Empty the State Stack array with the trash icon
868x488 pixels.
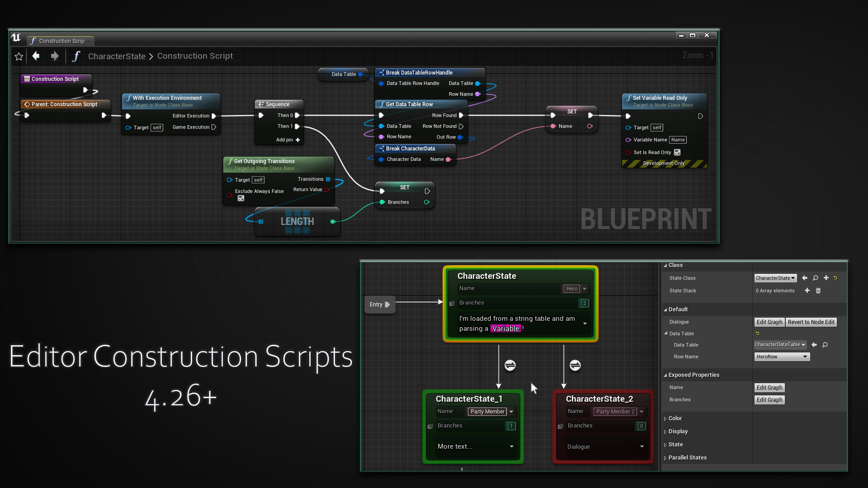818,291
